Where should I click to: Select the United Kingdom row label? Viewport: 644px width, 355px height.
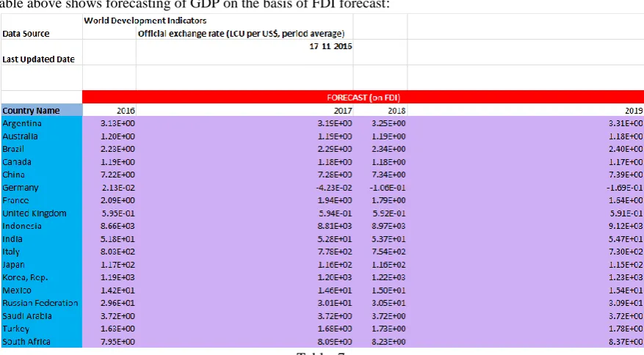click(x=35, y=213)
